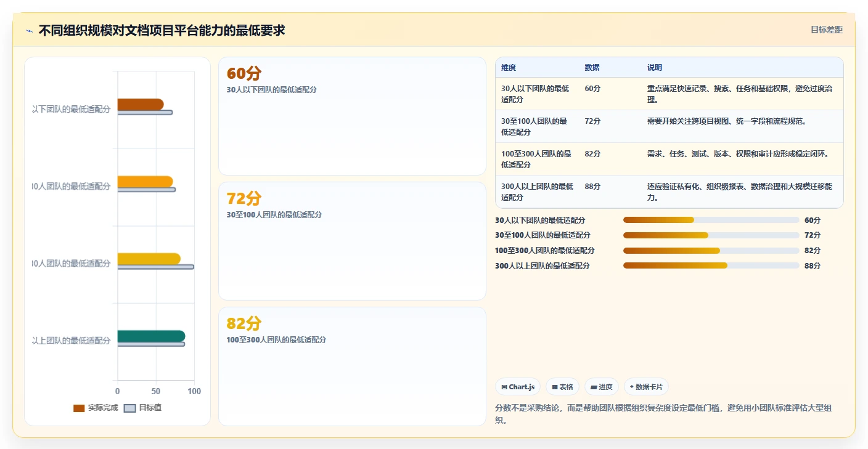Image resolution: width=868 pixels, height=449 pixels.
Task: Open the 60分 data card
Action: point(352,116)
